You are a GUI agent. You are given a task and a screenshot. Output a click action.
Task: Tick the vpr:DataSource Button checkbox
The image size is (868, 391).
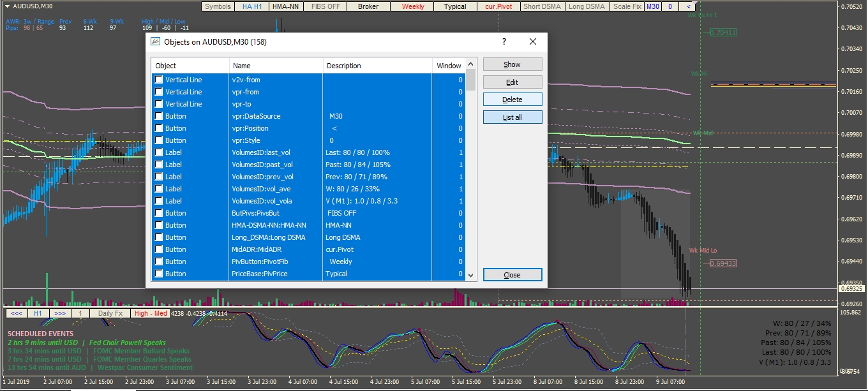pyautogui.click(x=158, y=116)
